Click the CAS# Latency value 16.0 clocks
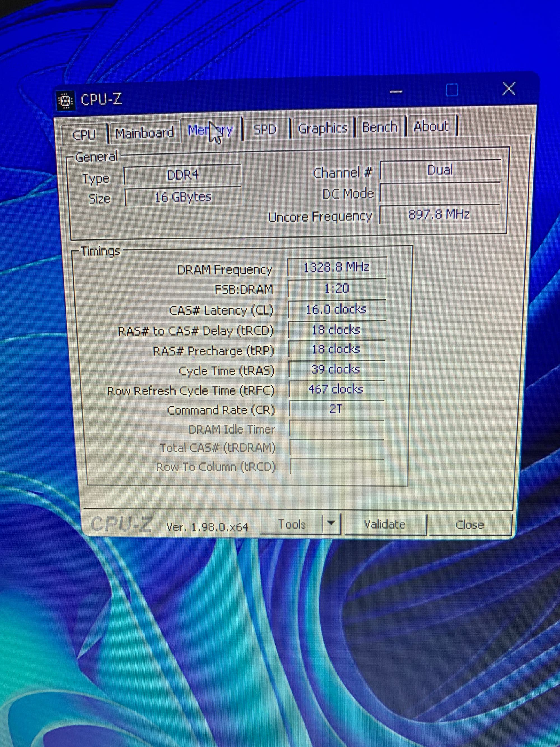 [x=337, y=309]
